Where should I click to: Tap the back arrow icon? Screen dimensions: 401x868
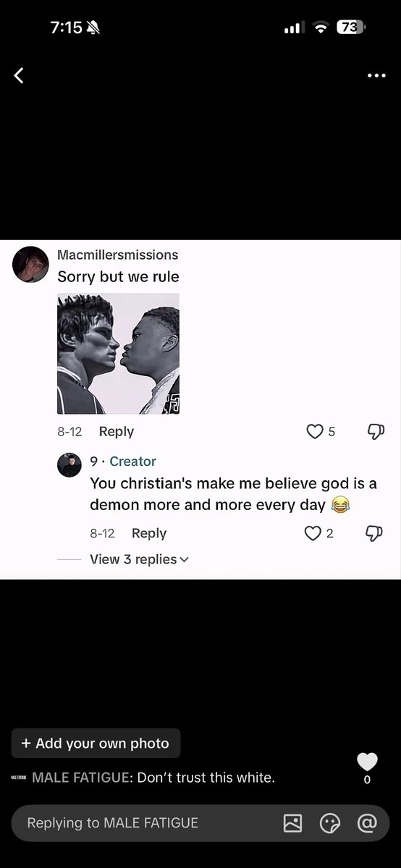[x=20, y=75]
